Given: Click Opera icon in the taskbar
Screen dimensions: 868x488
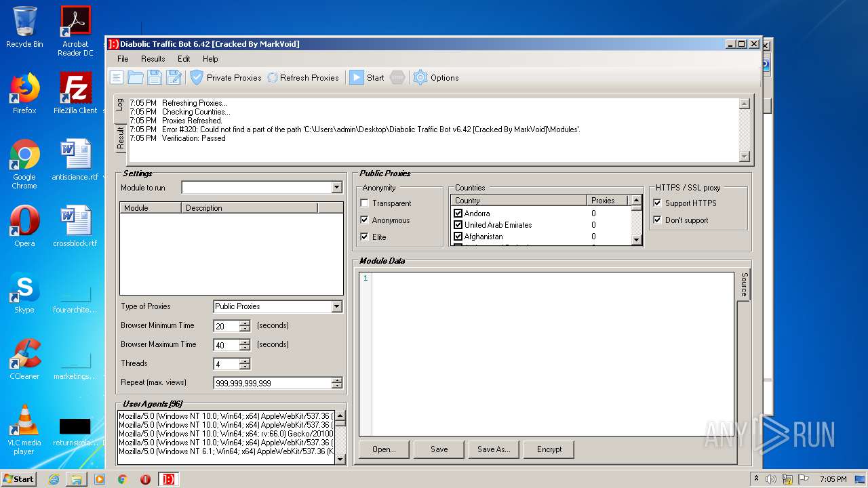Looking at the screenshot, I should (x=145, y=479).
